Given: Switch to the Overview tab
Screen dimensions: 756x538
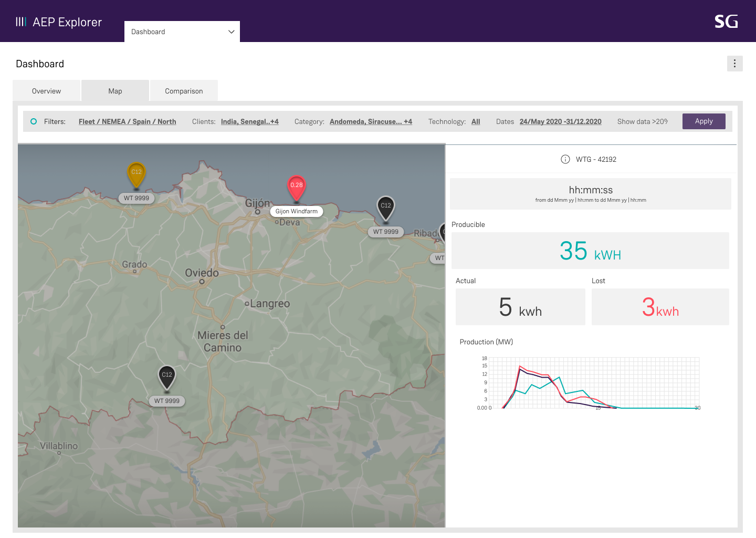Looking at the screenshot, I should [47, 91].
